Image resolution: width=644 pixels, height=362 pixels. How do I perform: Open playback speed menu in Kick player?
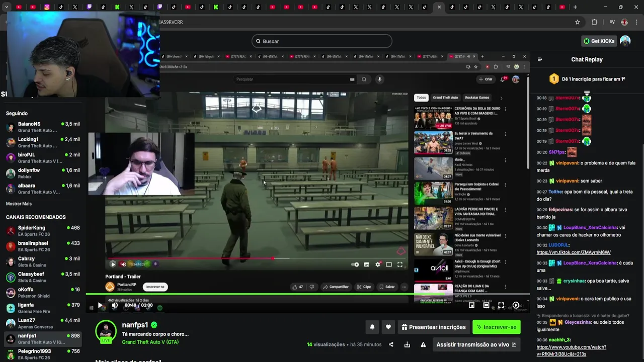point(516,305)
